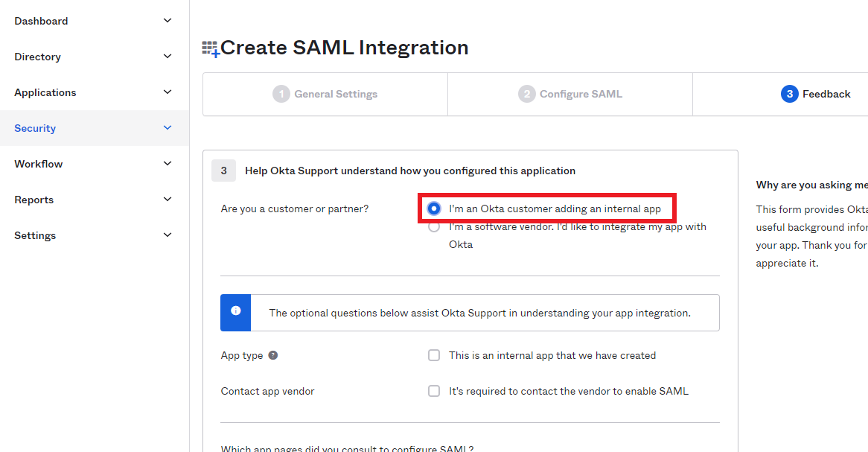Click the step 3 circle on Feedback
868x452 pixels.
(791, 94)
